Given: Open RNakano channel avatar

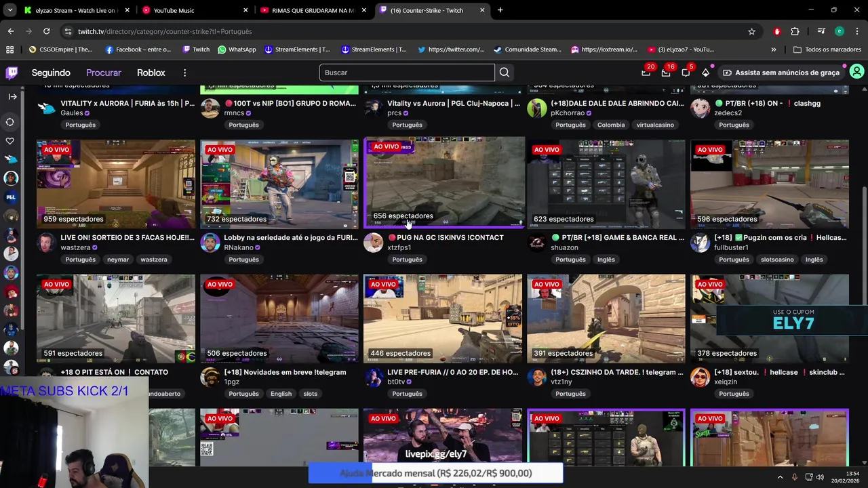Looking at the screenshot, I should [x=210, y=243].
